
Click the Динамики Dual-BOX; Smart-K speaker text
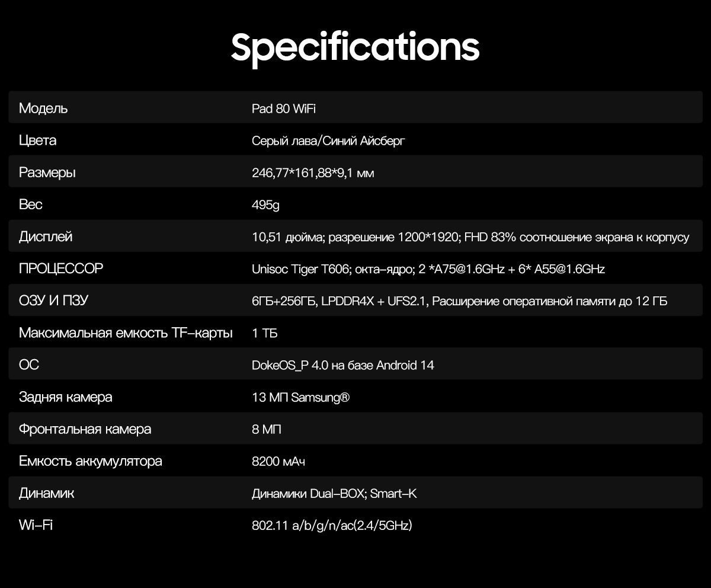334,493
